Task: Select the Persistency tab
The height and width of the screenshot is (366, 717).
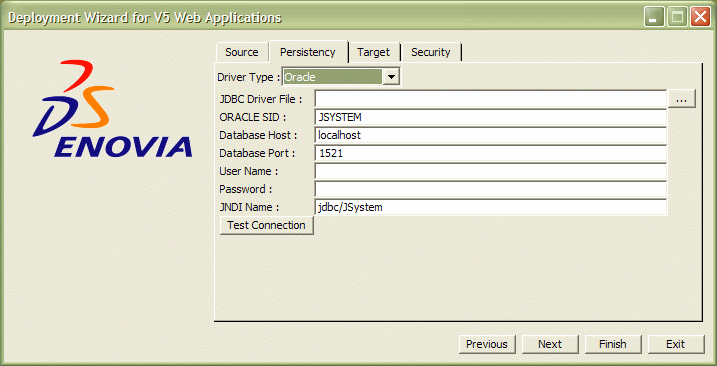Action: pos(308,52)
